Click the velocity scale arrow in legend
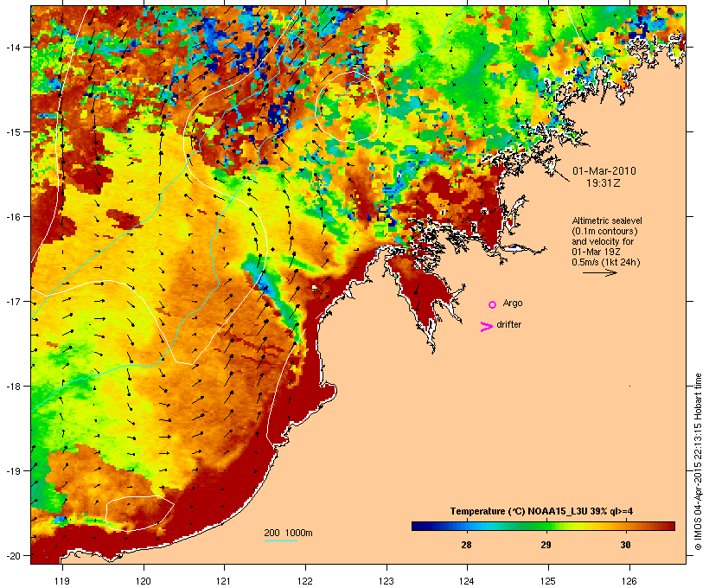This screenshot has height=588, width=709. coord(599,272)
